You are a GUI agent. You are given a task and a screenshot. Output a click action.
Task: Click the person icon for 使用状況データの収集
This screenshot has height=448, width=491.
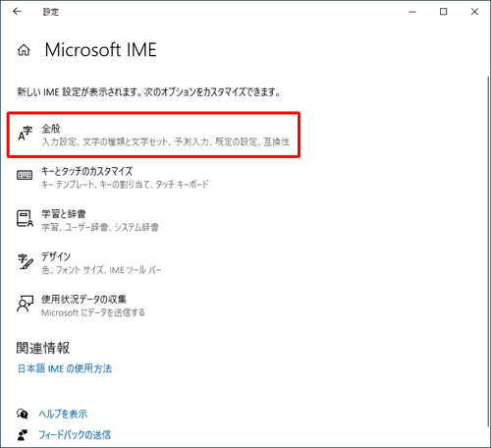pos(25,304)
